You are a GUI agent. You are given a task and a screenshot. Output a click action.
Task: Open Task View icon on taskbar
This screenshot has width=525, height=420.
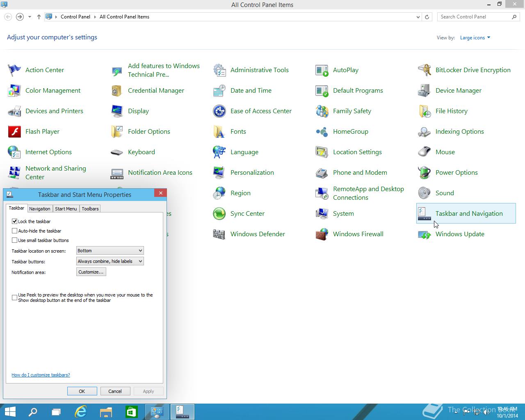point(56,412)
